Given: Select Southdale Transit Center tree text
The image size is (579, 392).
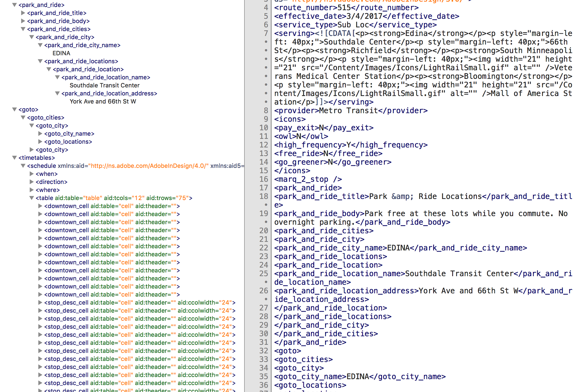Looking at the screenshot, I should pos(104,85).
